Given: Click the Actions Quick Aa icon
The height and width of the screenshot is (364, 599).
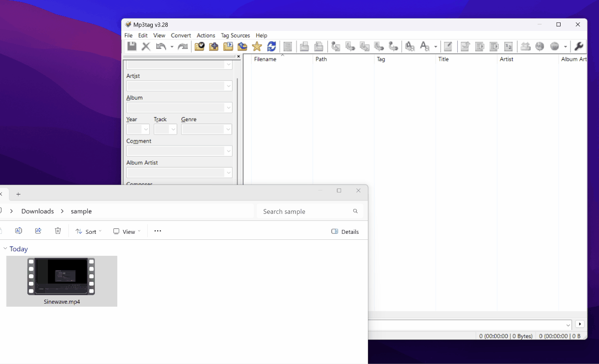Looking at the screenshot, I should (x=425, y=46).
